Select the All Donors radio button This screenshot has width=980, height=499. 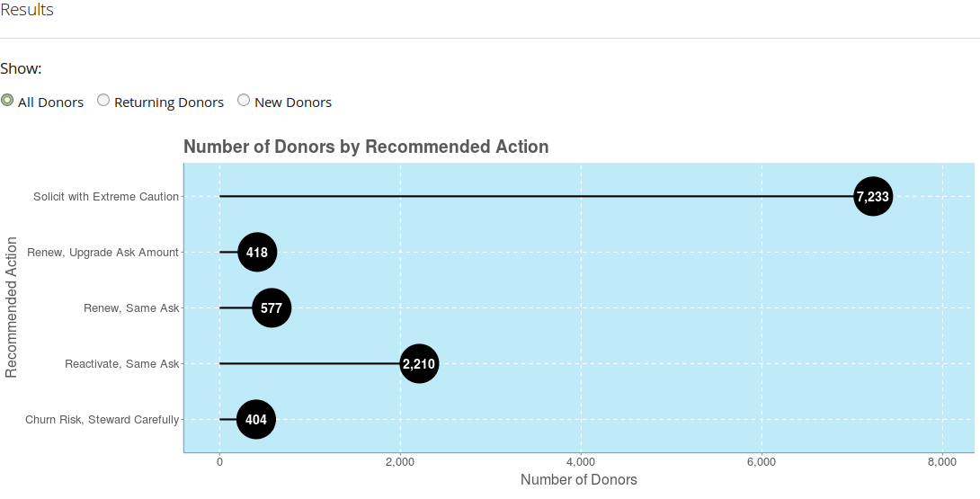[x=7, y=101]
